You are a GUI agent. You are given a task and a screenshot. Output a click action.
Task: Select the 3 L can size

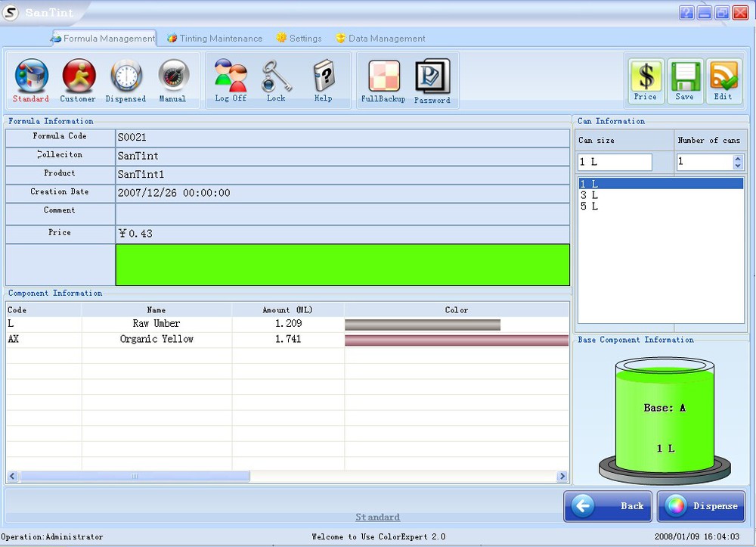coord(661,195)
